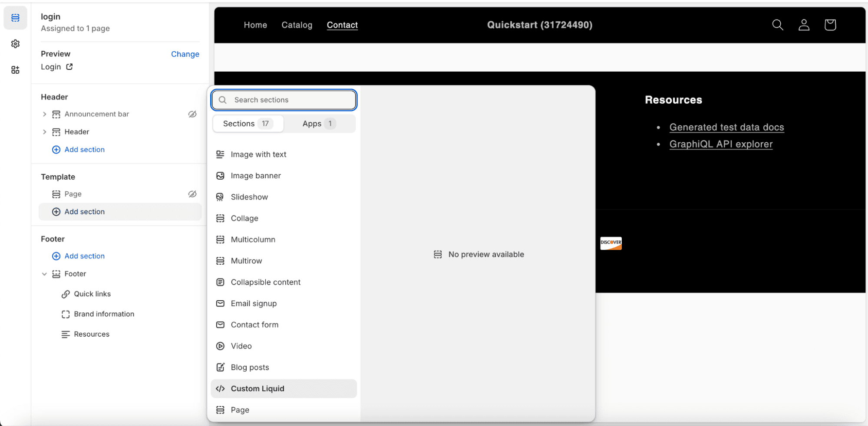Click Add section under Template

tap(84, 212)
